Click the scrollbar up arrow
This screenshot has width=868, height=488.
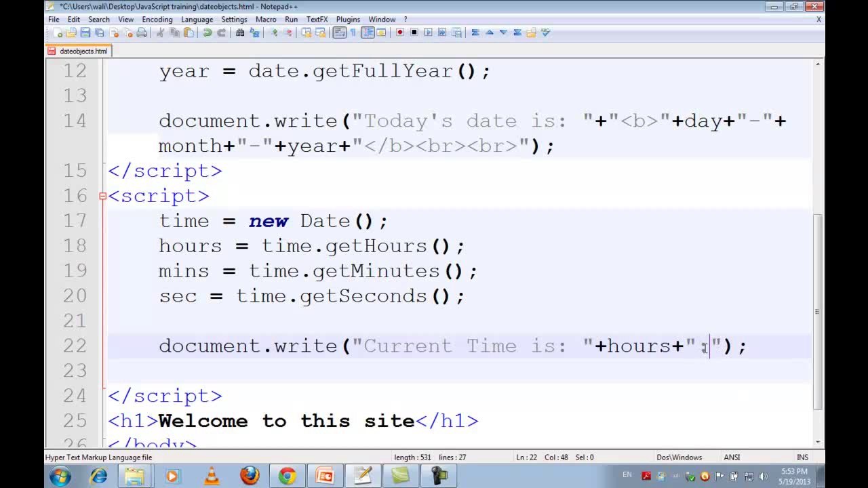[x=818, y=64]
